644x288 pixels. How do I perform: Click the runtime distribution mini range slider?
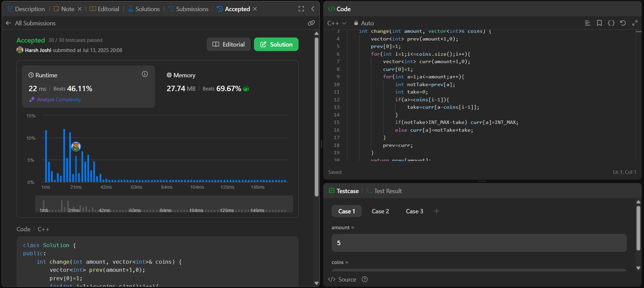point(164,204)
